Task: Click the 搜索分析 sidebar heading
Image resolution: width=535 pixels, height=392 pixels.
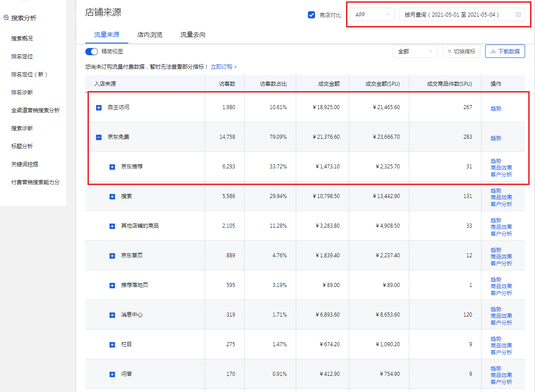Action: click(x=23, y=18)
